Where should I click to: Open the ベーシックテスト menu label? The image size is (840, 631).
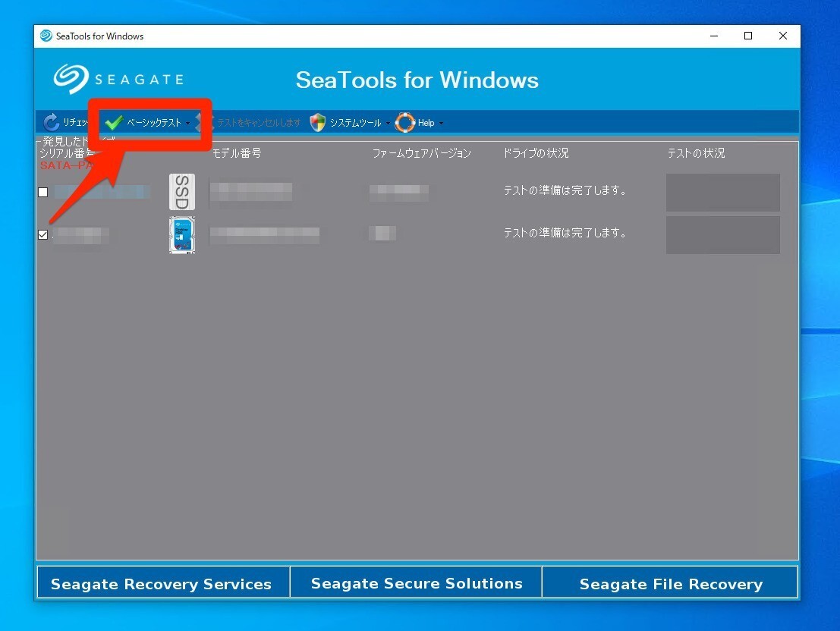(x=154, y=123)
